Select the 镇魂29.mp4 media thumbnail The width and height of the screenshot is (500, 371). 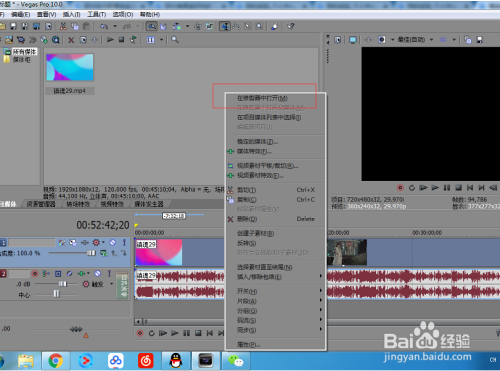[x=70, y=67]
